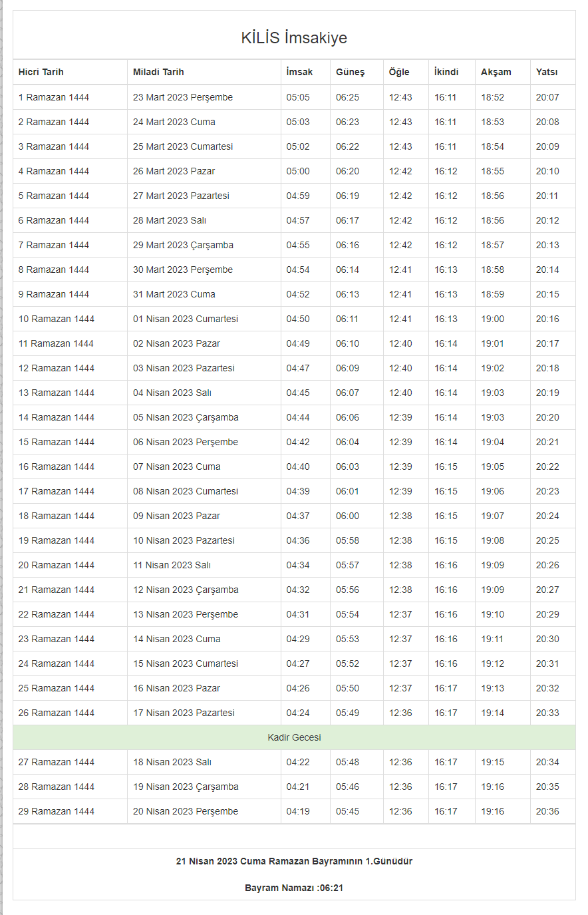Select the İmsak column header
This screenshot has height=915, width=588.
pos(299,72)
